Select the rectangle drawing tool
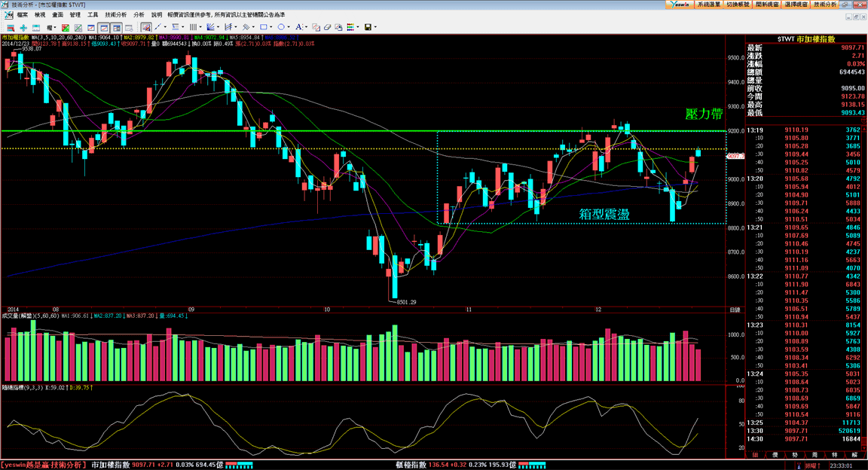Screen dimensions: 868x470 pyautogui.click(x=264, y=26)
